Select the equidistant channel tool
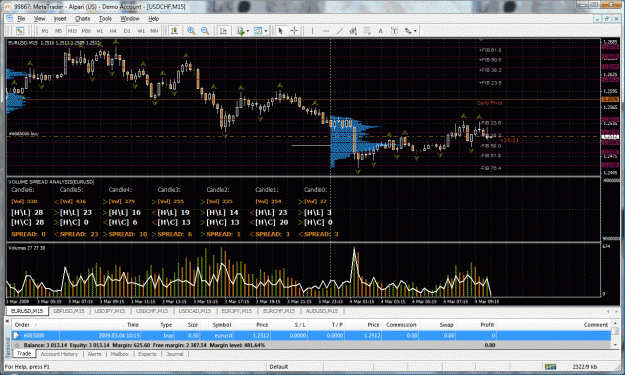625x375 pixels. (x=353, y=31)
